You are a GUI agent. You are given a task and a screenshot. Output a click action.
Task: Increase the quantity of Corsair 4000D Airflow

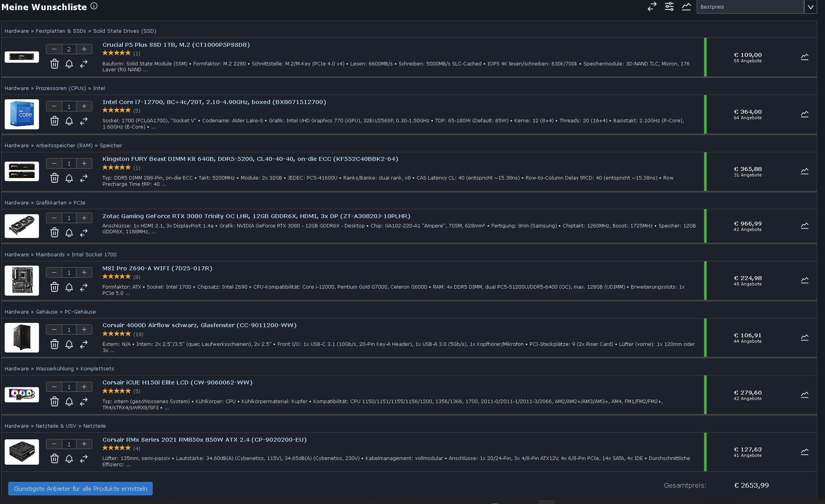click(84, 330)
